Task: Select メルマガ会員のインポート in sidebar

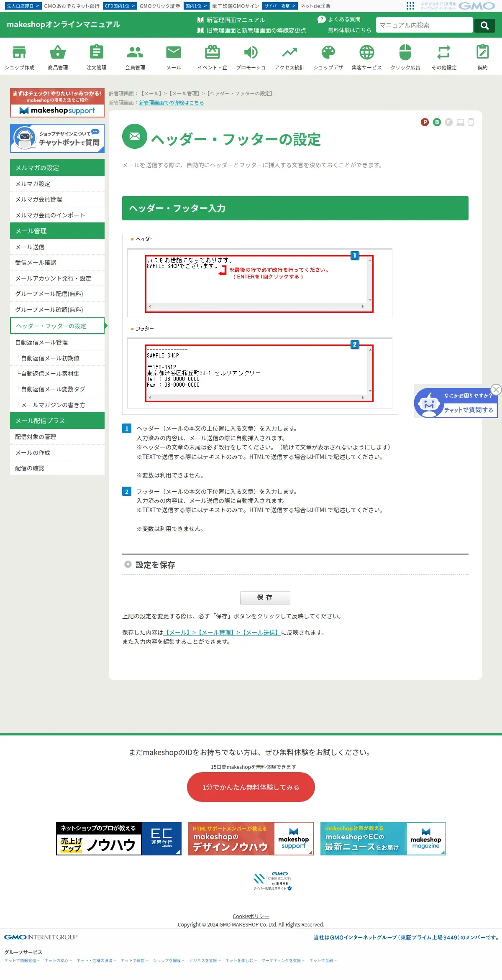Action: coord(57,215)
